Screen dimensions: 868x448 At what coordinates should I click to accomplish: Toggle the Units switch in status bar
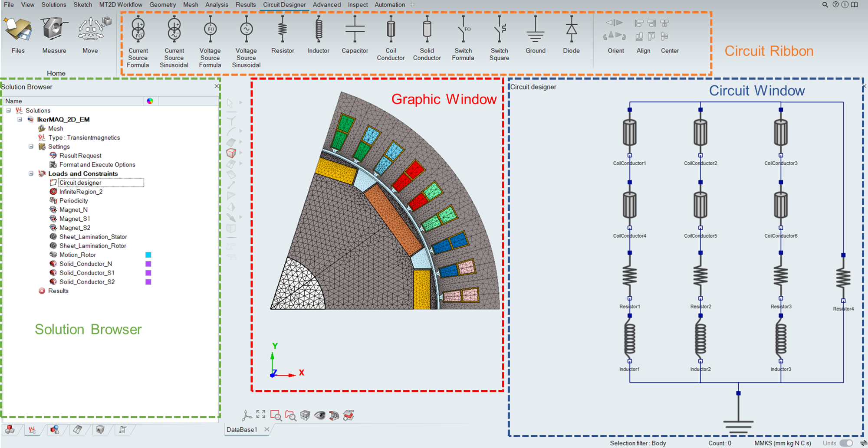tap(846, 443)
